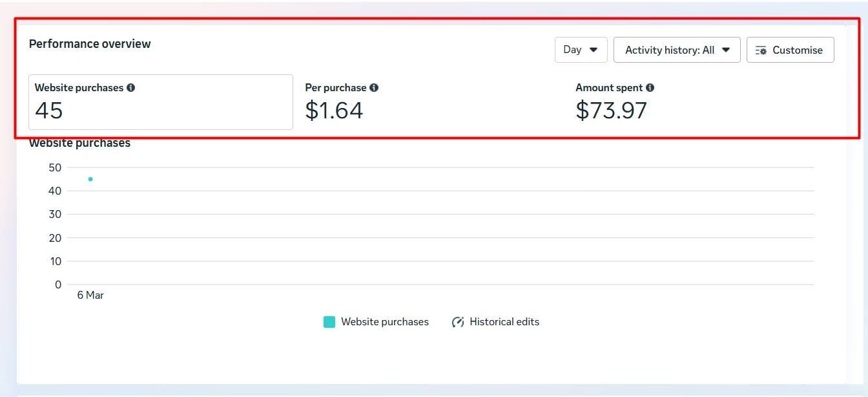
Task: Click the Website purchases legend label
Action: pos(385,322)
